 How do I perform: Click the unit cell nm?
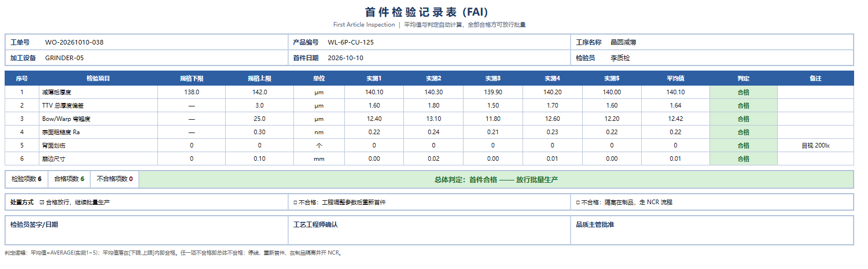pos(319,132)
